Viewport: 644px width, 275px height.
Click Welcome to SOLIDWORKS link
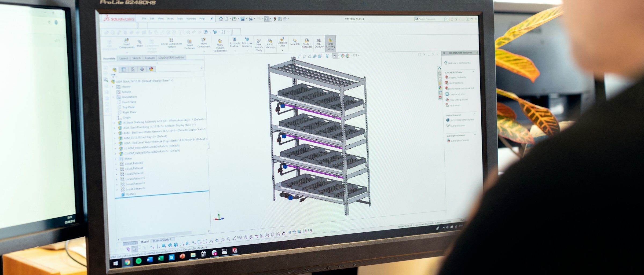[x=458, y=63]
